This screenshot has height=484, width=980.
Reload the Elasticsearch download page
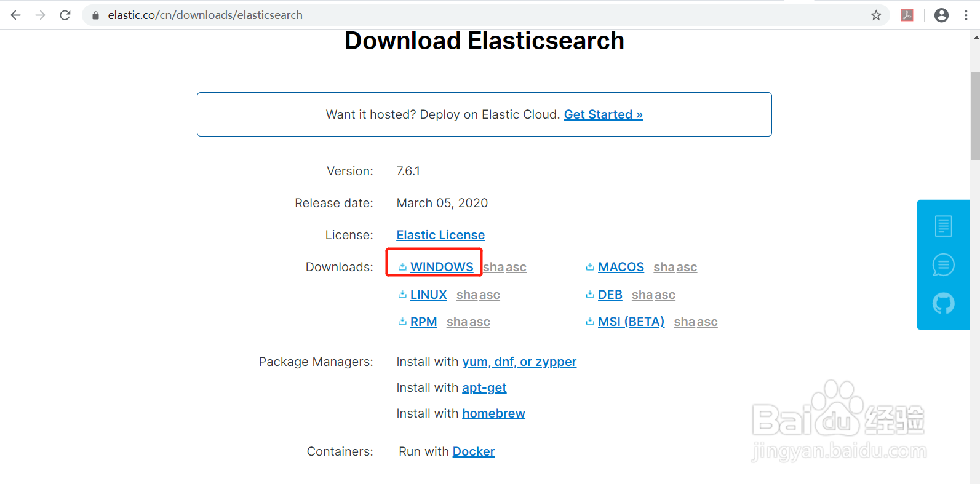coord(65,15)
